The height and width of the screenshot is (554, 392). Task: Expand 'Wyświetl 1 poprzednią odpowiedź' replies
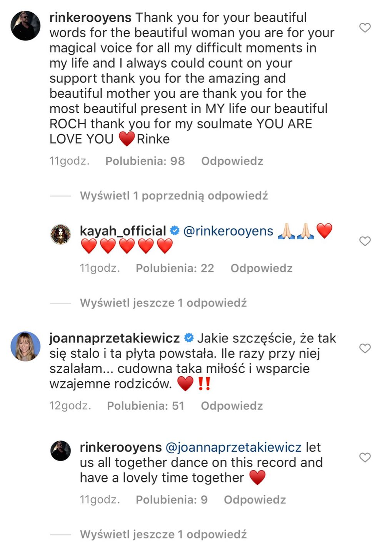pos(173,196)
